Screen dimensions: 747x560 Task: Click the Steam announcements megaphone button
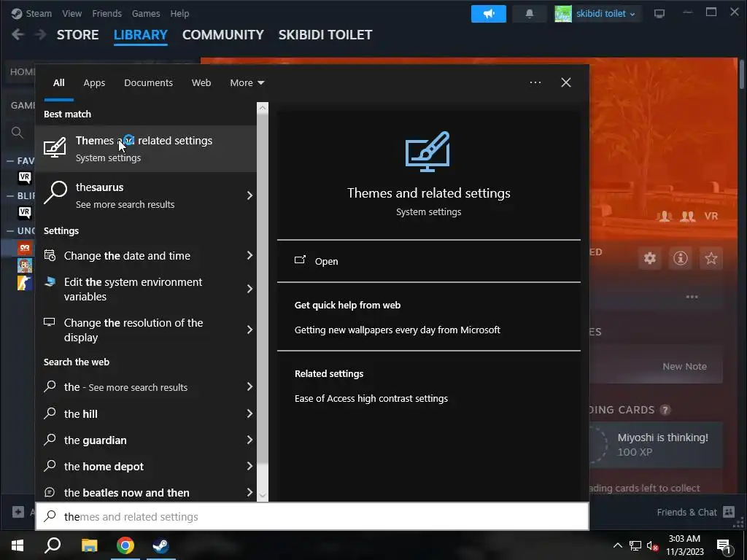click(x=488, y=14)
